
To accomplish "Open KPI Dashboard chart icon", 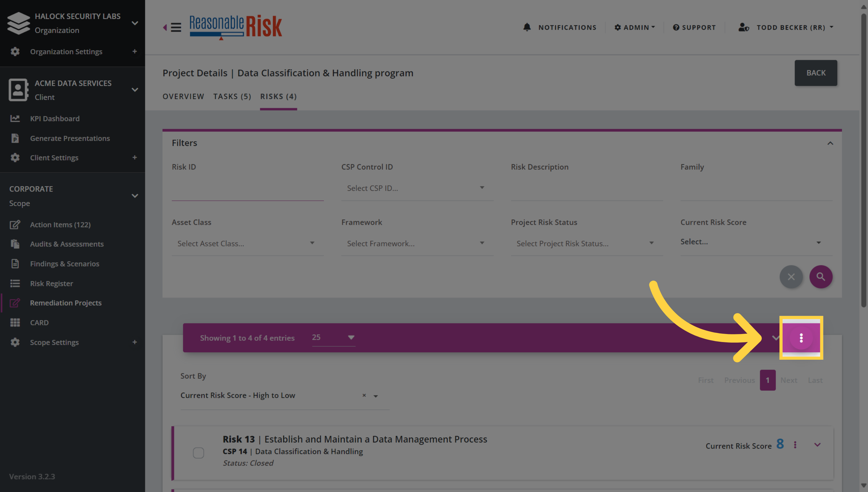I will click(x=15, y=119).
